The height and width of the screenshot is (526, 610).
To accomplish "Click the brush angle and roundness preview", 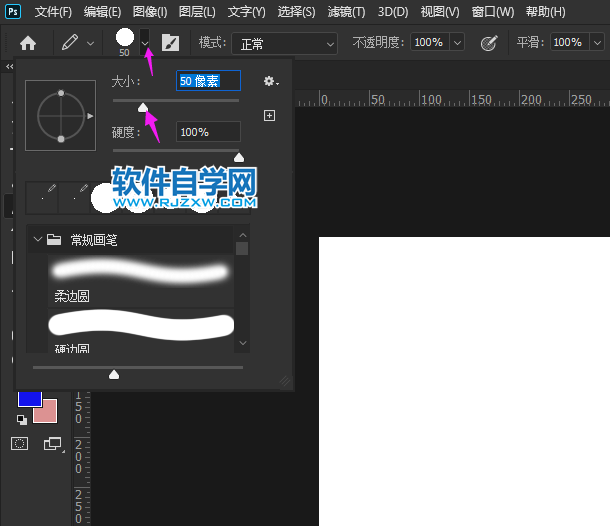I will tap(61, 116).
